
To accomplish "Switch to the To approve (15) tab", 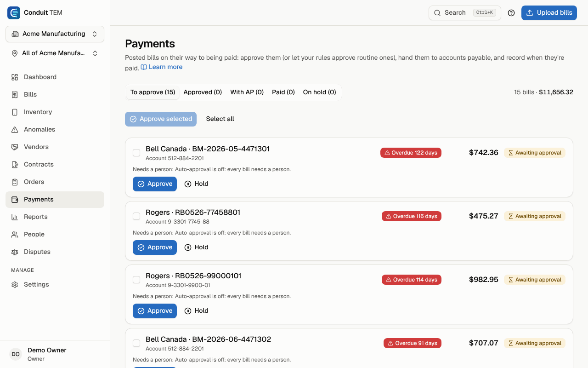I will coord(153,92).
